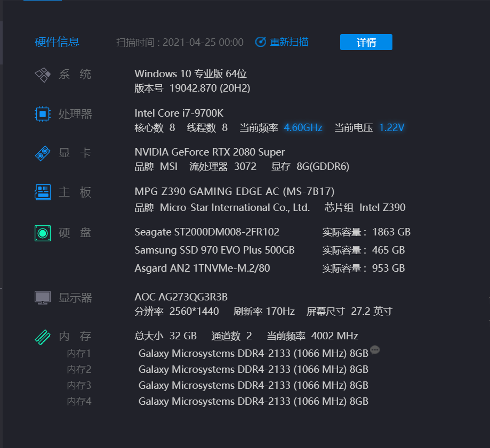Viewport: 490px width, 448px height.
Task: Click the 内存4 slot label
Action: tap(79, 401)
